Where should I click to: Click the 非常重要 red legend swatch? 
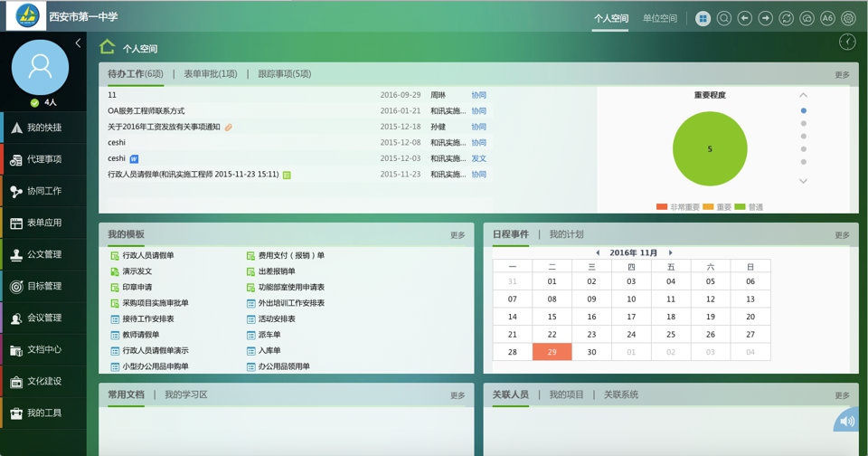point(662,206)
